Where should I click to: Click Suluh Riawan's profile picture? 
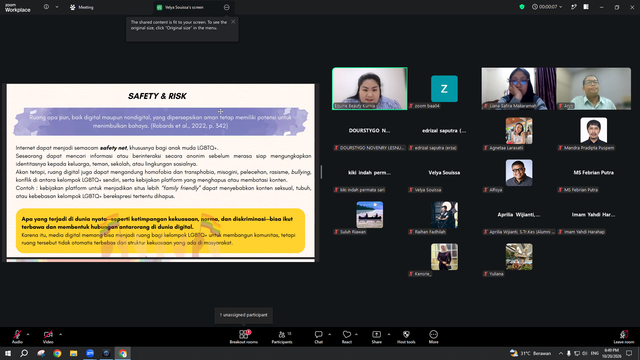pos(369,215)
